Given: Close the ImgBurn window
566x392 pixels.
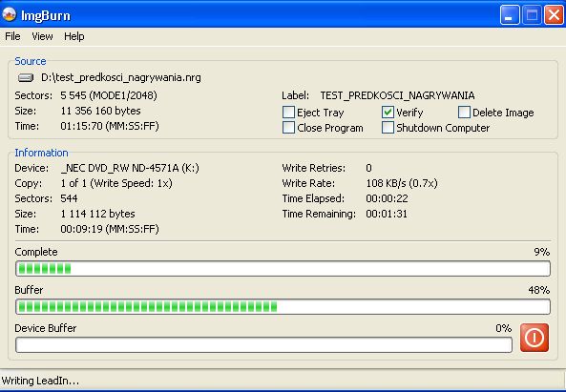Looking at the screenshot, I should click(x=554, y=15).
